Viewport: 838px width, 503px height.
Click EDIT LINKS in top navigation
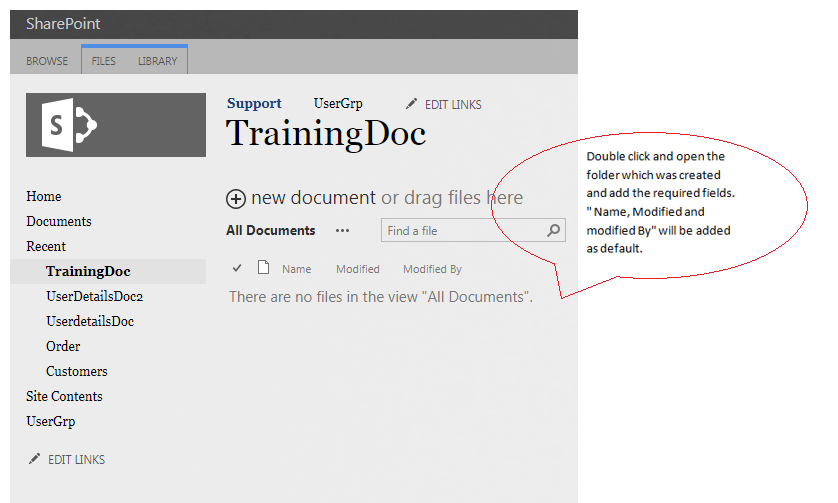[x=453, y=105]
